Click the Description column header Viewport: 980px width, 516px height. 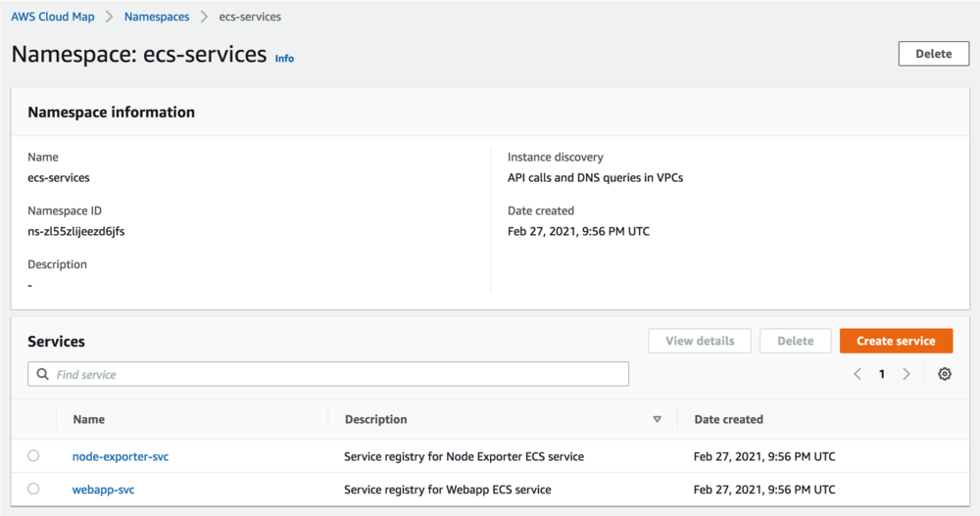point(375,419)
